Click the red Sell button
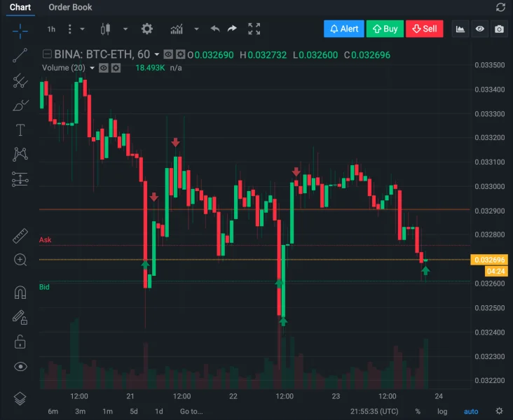This screenshot has width=513, height=420. [x=424, y=29]
